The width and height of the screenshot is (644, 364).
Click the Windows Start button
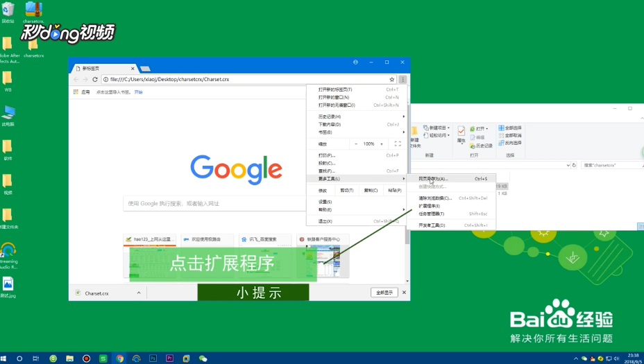point(3,358)
